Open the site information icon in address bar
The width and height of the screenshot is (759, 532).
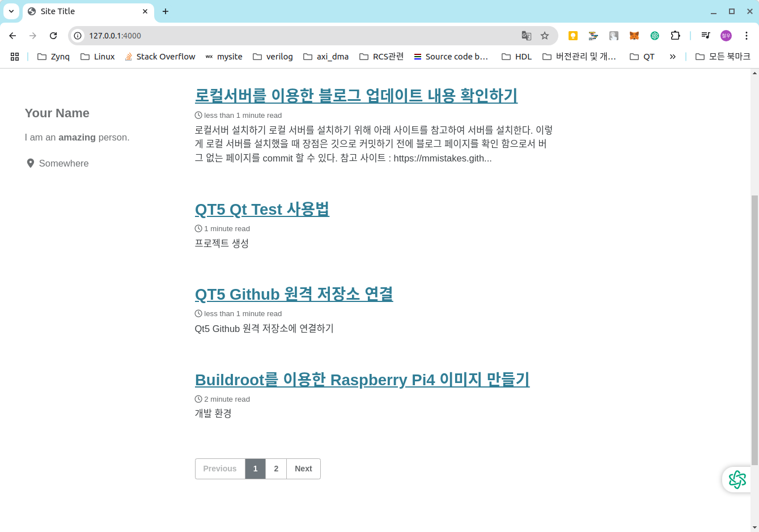pos(76,35)
